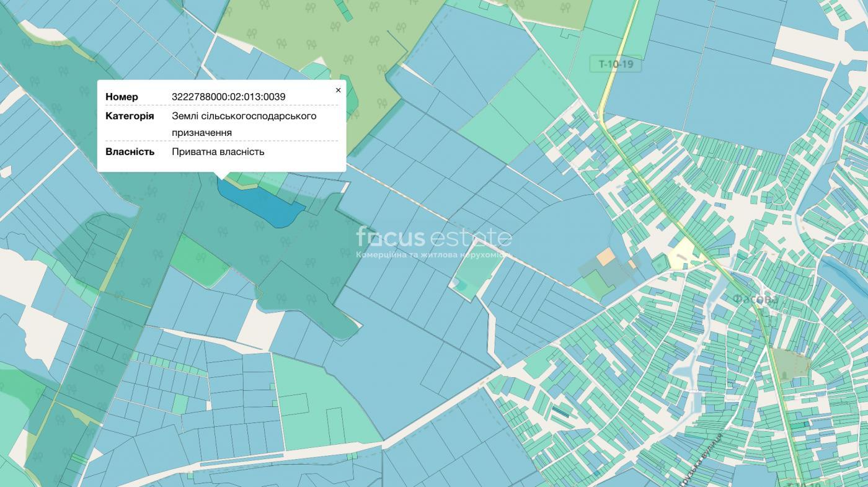Click the grey-green park with monument icon
The image size is (868, 487).
790,364
